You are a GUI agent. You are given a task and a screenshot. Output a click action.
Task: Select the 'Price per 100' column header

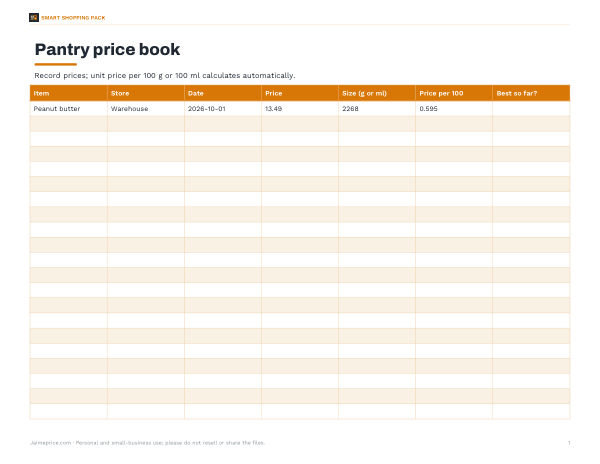[454, 93]
